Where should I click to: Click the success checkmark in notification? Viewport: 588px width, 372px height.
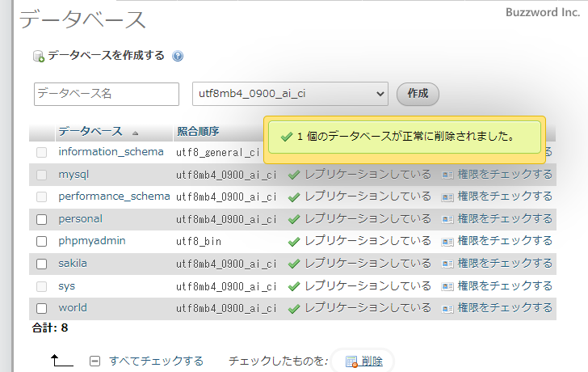(x=287, y=137)
